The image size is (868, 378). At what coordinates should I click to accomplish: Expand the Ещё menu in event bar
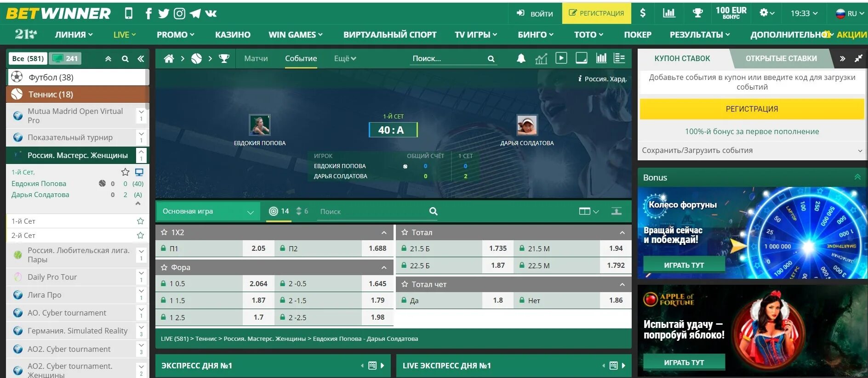click(345, 58)
